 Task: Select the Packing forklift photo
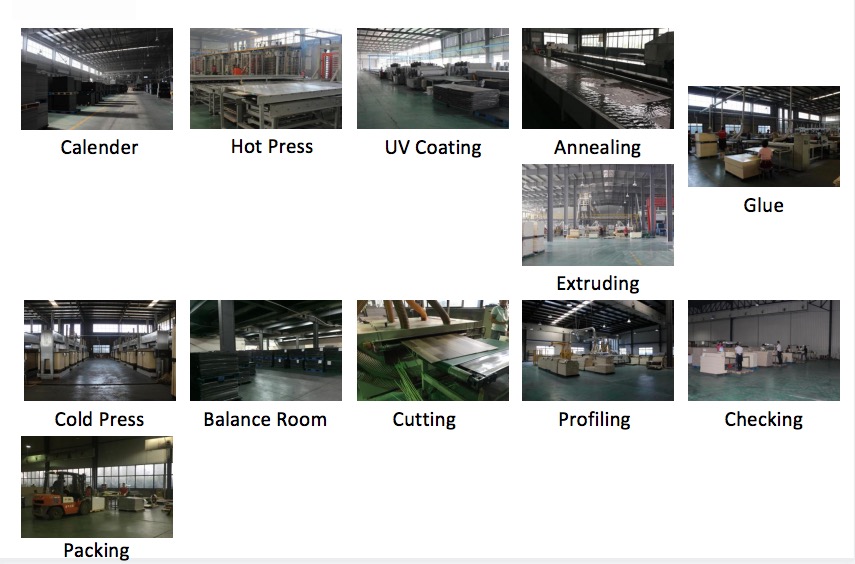[x=97, y=487]
